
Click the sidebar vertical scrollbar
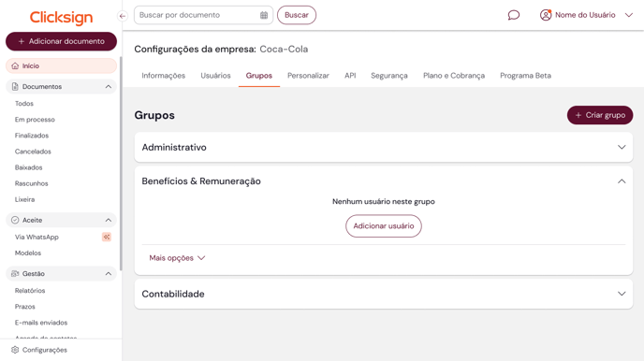(x=121, y=164)
